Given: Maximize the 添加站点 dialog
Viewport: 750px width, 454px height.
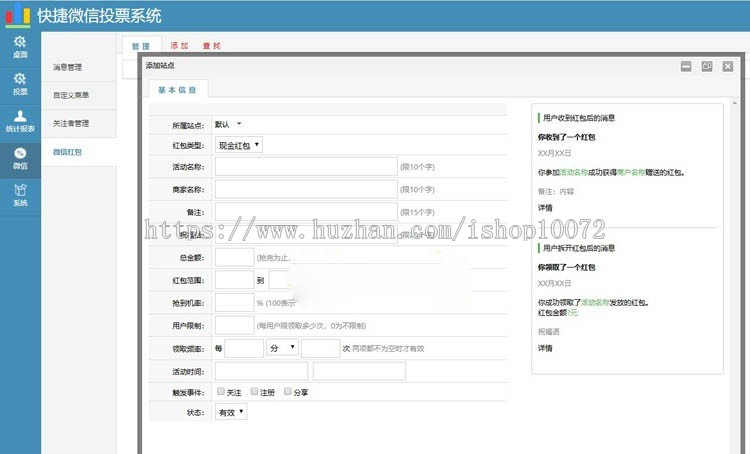Looking at the screenshot, I should pyautogui.click(x=707, y=66).
